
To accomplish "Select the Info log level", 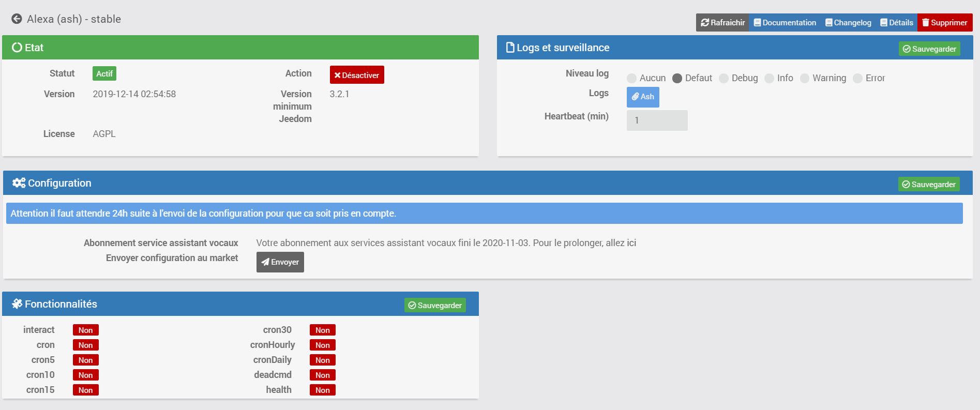I will 769,78.
